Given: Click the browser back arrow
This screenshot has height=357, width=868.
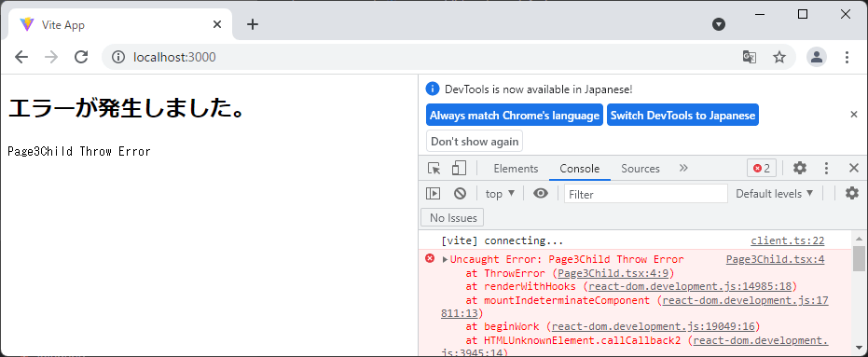Looking at the screenshot, I should coord(21,57).
